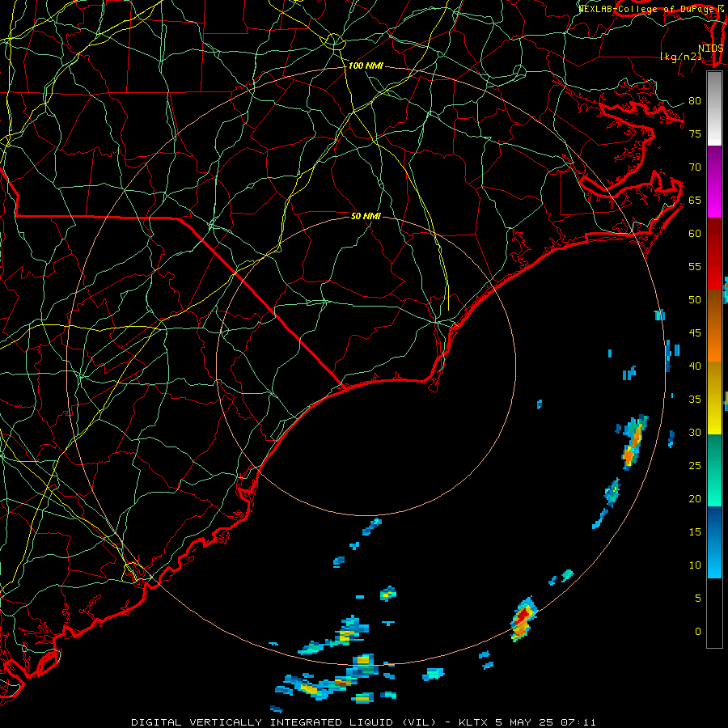Click the 0 value on the color scale
Image resolution: width=728 pixels, height=728 pixels.
(x=698, y=632)
